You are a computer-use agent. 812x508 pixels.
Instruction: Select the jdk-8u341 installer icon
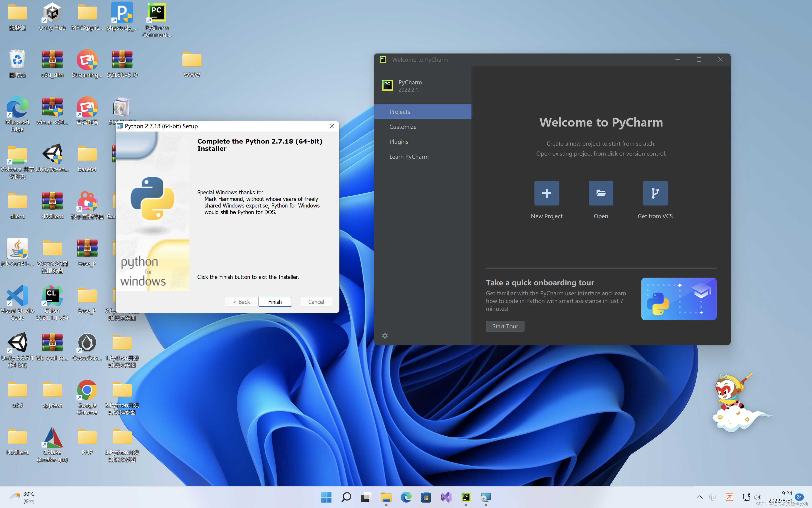pos(17,252)
